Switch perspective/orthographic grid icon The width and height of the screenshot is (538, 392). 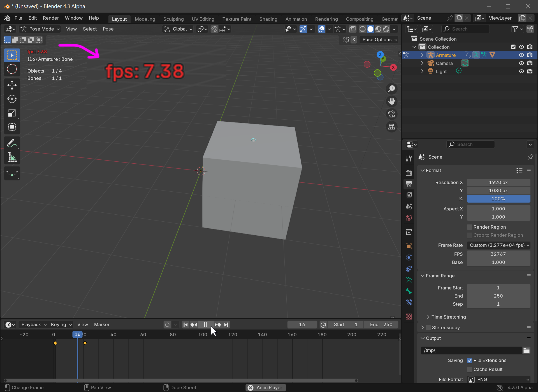tap(391, 127)
